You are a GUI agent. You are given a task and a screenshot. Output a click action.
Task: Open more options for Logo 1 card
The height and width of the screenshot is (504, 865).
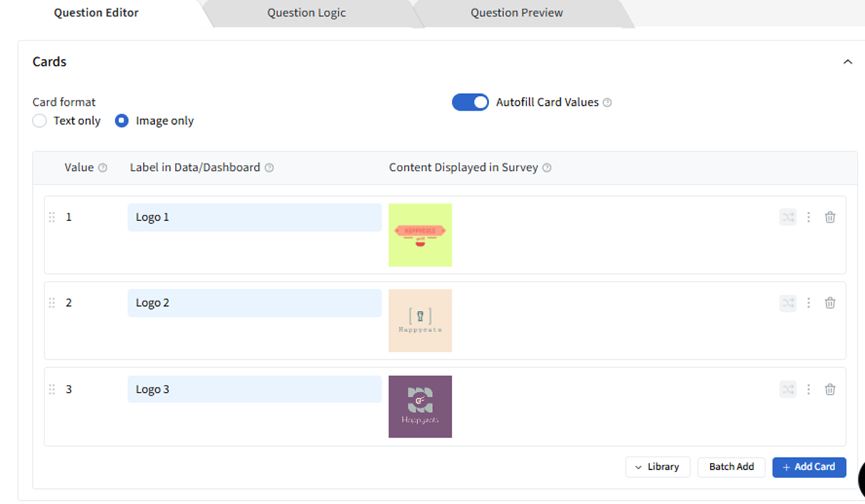(808, 217)
